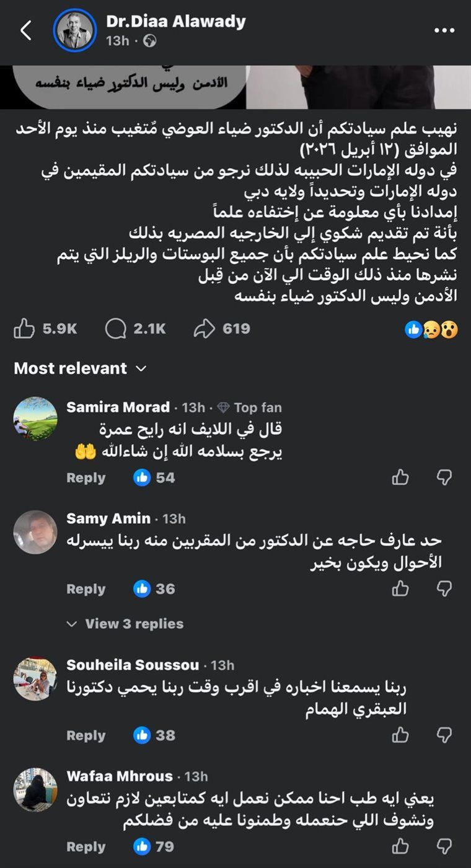
Task: Reply to Wafaa Mhrous's comment
Action: 86,846
